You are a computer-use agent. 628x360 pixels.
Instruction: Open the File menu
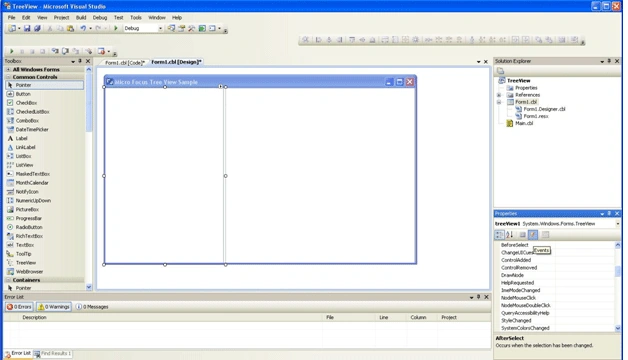click(x=11, y=18)
